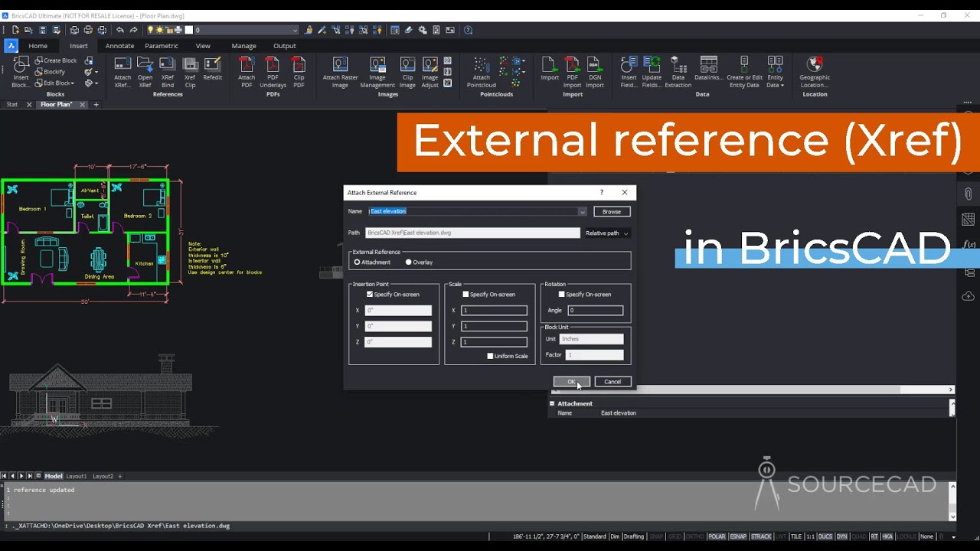Click the Scale X input field
Screen dimensions: 980x551
pos(494,310)
